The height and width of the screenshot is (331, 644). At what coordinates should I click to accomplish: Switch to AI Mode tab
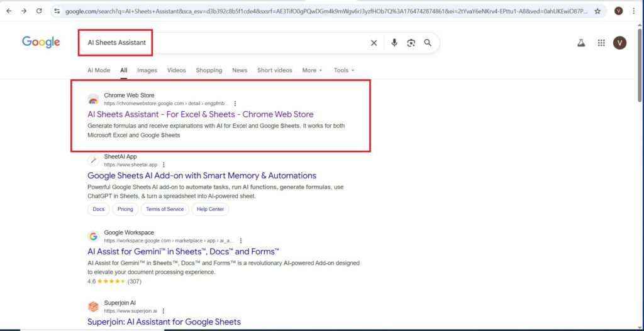pos(99,70)
